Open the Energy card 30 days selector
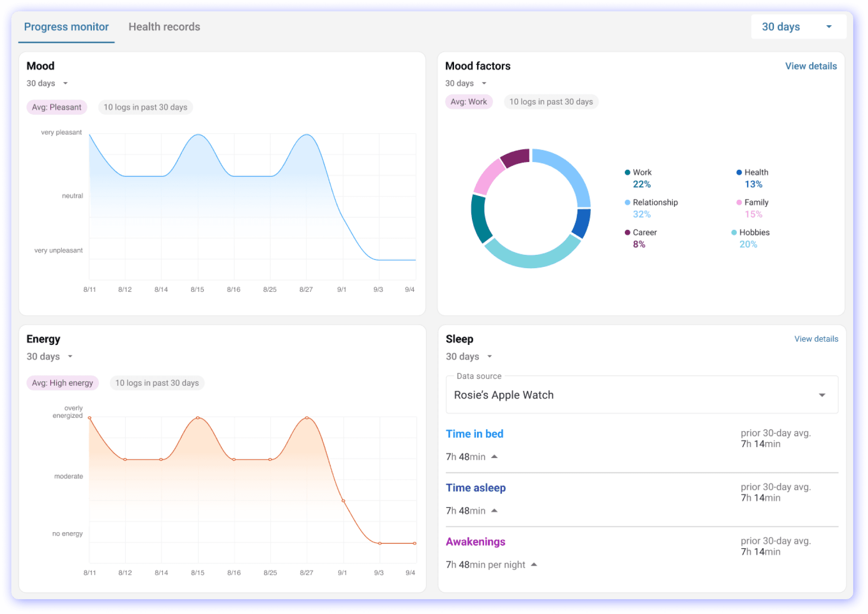The height and width of the screenshot is (614, 868). [x=49, y=357]
